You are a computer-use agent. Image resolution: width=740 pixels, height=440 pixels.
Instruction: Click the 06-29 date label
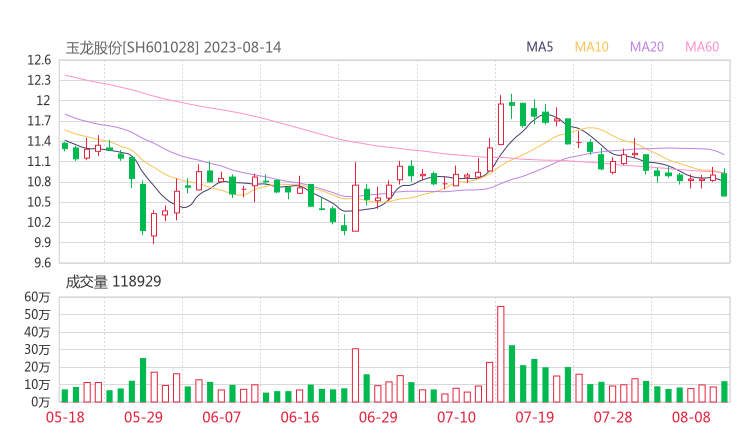[378, 417]
